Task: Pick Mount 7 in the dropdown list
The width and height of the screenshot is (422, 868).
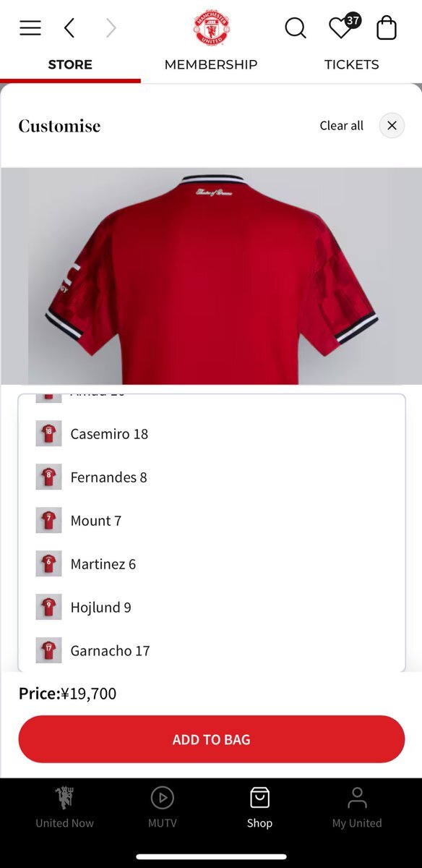Action: [212, 521]
